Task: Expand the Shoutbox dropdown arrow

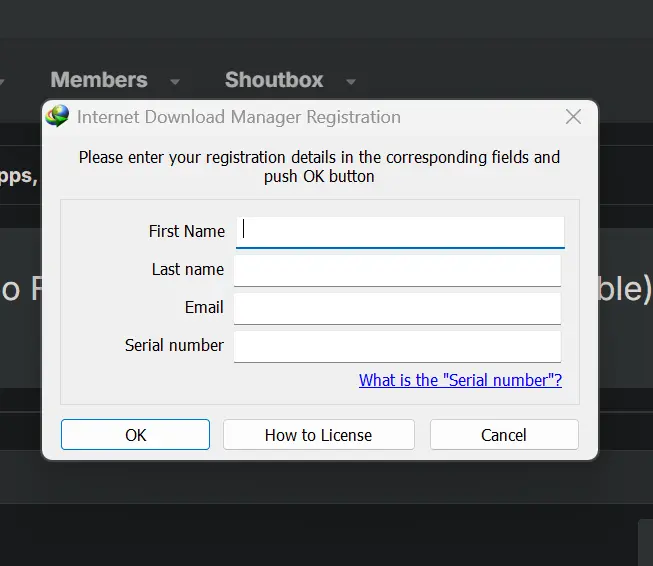Action: click(351, 82)
